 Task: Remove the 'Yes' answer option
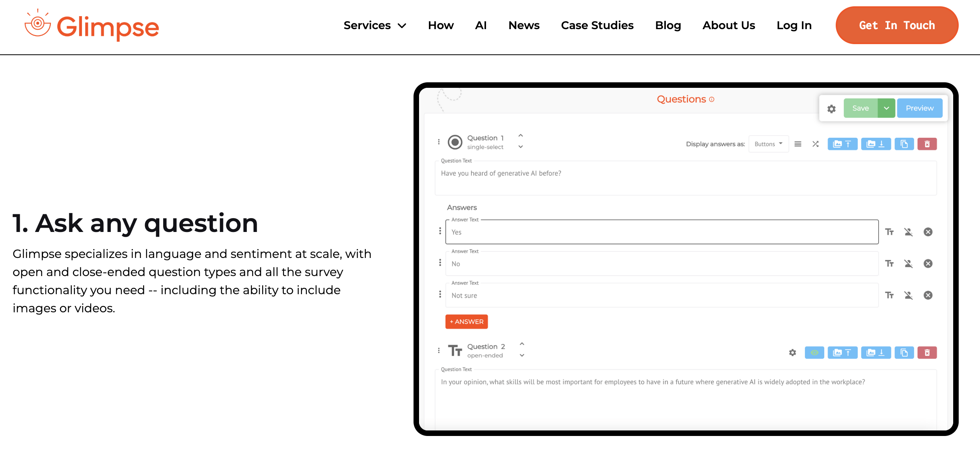pos(928,232)
